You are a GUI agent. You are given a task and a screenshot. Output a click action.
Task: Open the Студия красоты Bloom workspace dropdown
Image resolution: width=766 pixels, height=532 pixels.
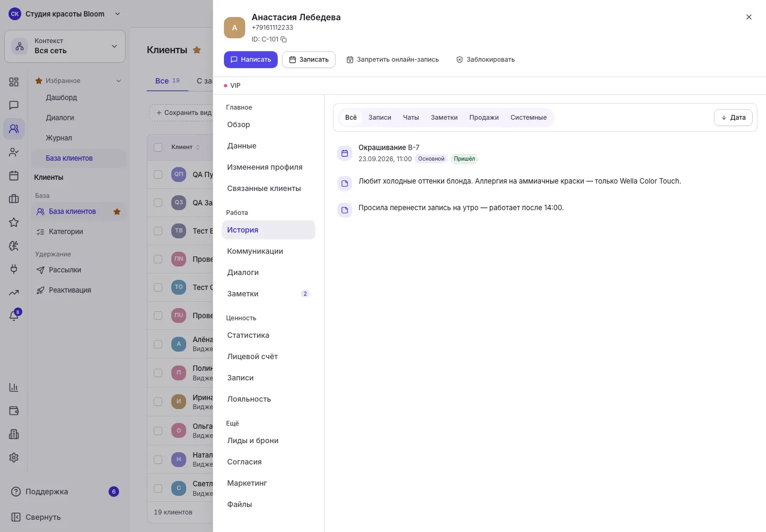[65, 14]
